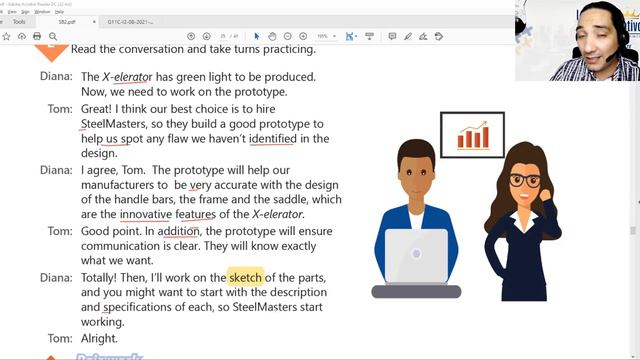Image resolution: width=640 pixels, height=360 pixels.
Task: Print the document with the printer icon
Action: [x=37, y=36]
